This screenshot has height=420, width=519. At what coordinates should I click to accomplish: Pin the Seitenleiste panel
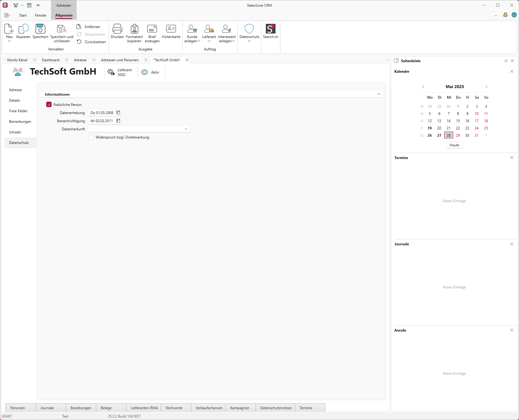[x=506, y=61]
